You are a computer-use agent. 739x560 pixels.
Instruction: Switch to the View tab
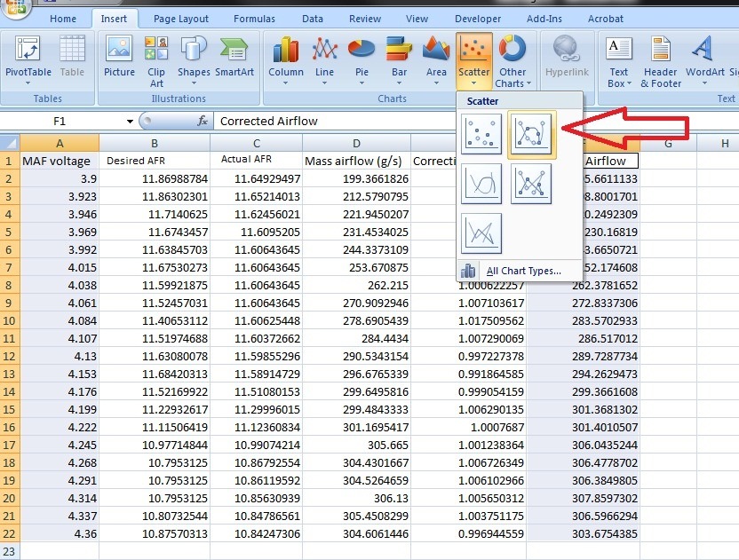pos(417,19)
